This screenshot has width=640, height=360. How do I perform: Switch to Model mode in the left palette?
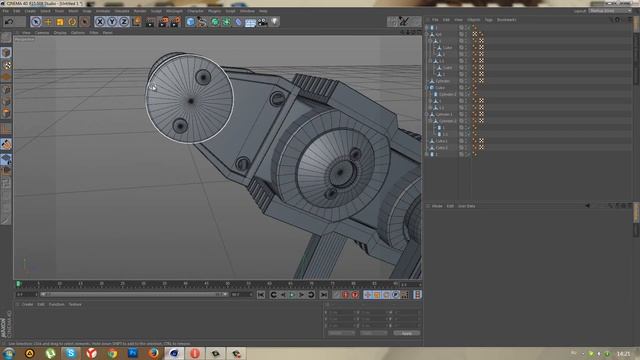click(x=6, y=52)
